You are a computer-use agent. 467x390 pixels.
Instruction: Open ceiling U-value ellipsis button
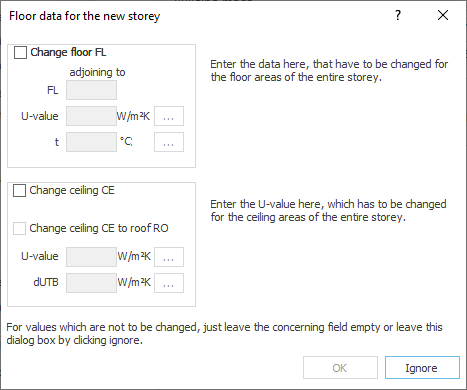click(x=169, y=257)
